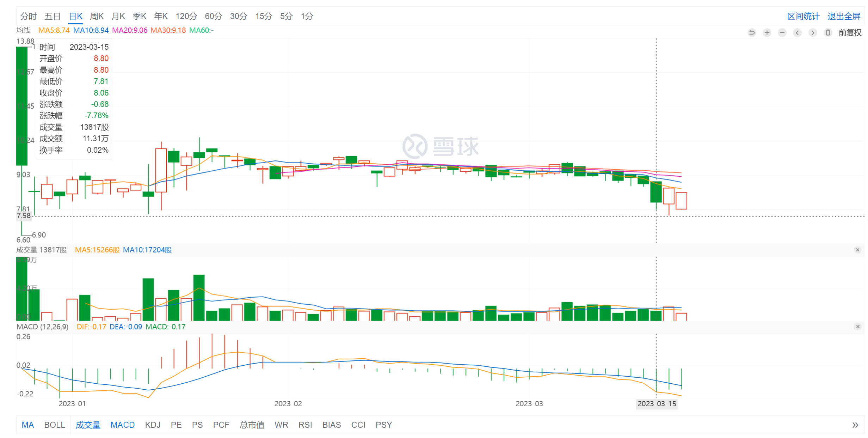Close the MACD indicator panel

(857, 327)
